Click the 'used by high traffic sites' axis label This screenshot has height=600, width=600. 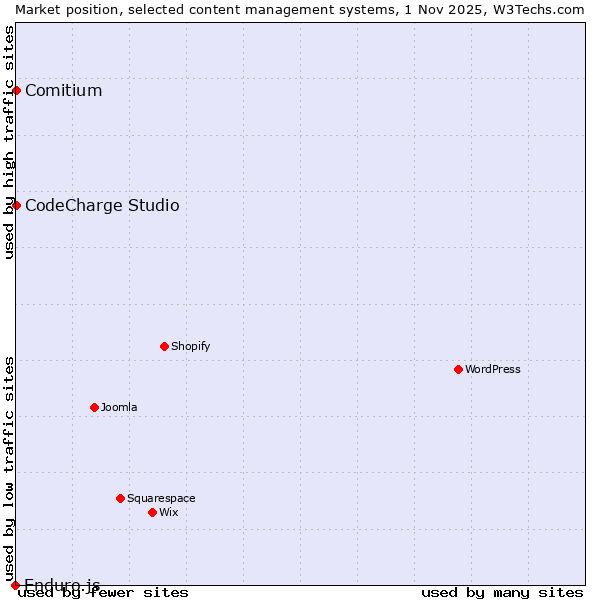9,142
